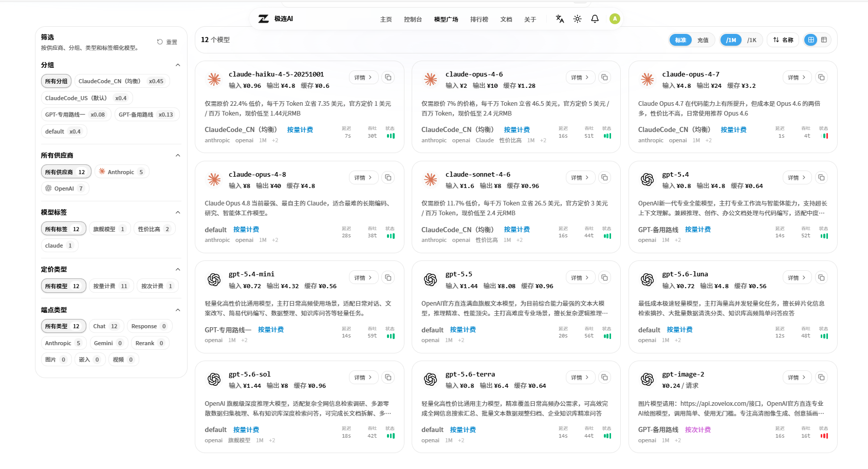
Task: Open the 控制台 nav item
Action: pos(413,20)
